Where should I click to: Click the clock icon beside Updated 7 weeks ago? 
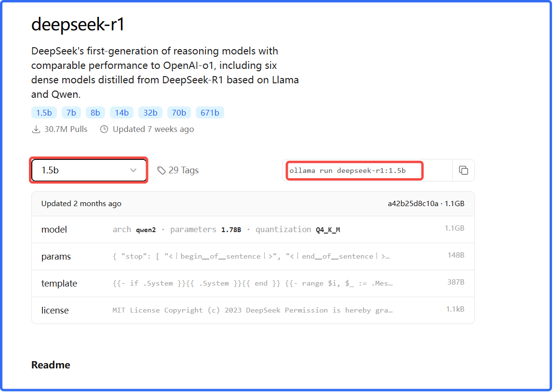coord(104,129)
